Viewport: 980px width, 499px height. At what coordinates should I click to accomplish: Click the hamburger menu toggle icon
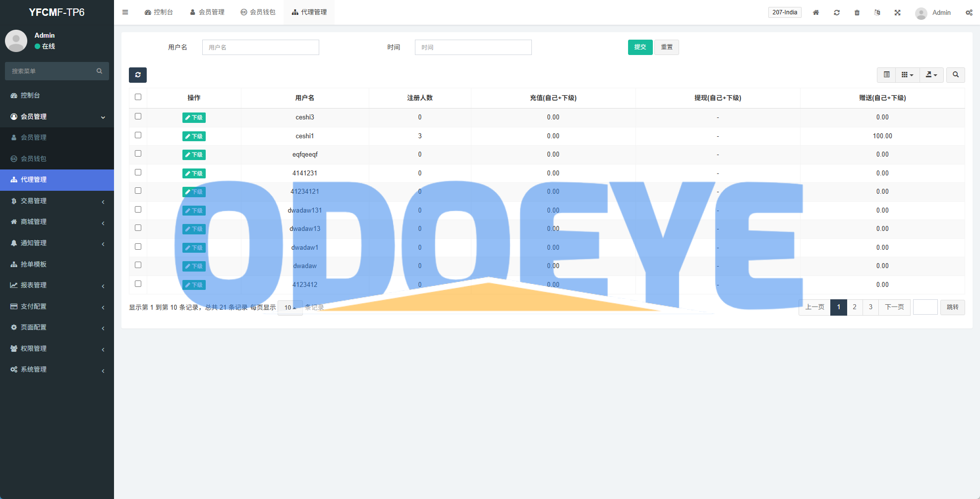pyautogui.click(x=125, y=12)
